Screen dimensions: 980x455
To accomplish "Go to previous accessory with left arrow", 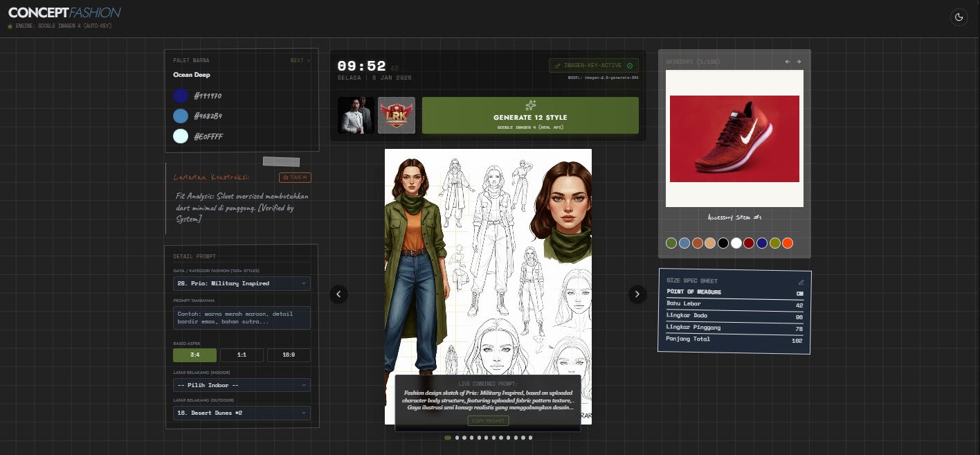I will 788,62.
